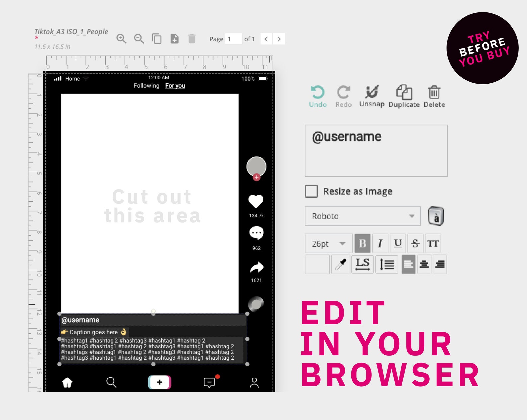Viewport: 527px width, 420px height.
Task: Go to next page arrow
Action: pos(279,39)
